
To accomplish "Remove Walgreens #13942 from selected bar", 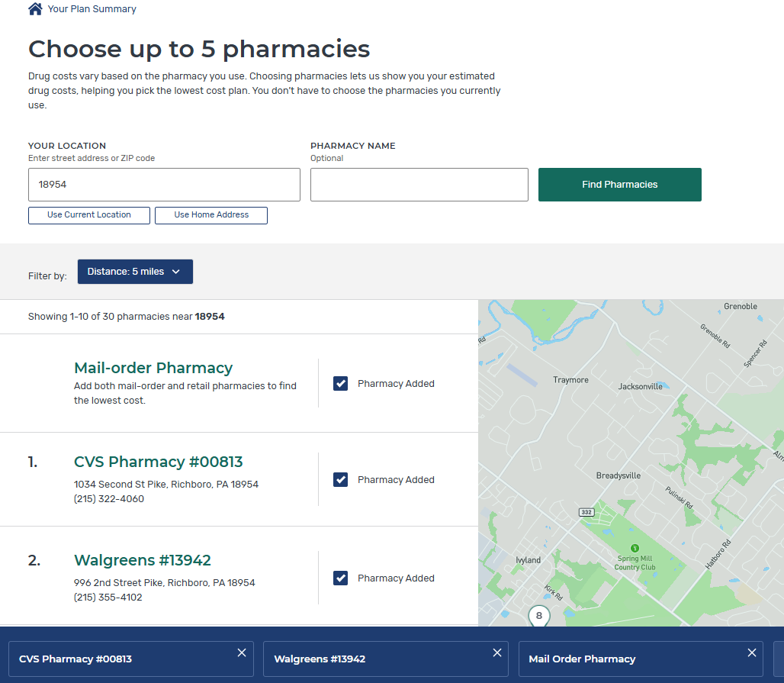I will pos(497,652).
